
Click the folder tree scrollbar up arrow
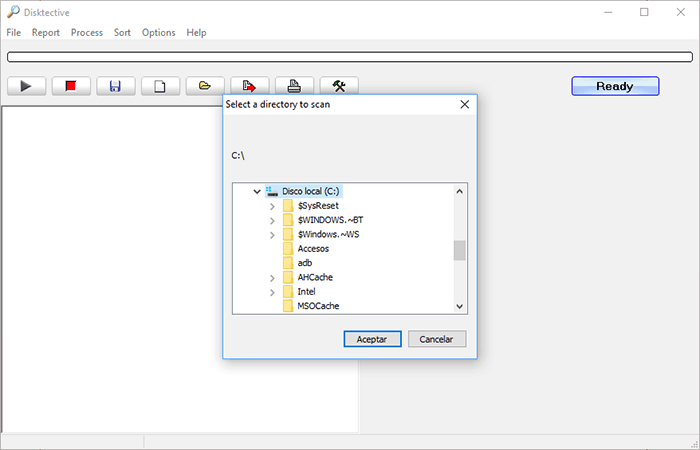(x=459, y=192)
